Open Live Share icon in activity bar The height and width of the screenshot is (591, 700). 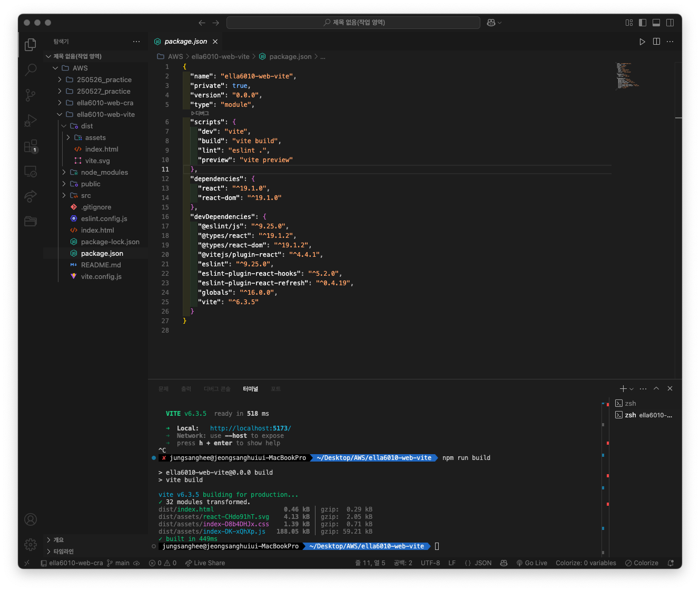pos(31,196)
